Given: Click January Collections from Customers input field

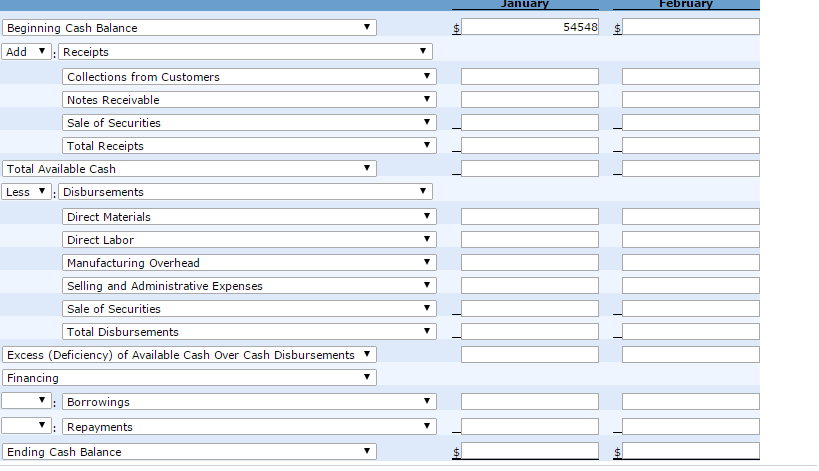Looking at the screenshot, I should click(529, 77).
